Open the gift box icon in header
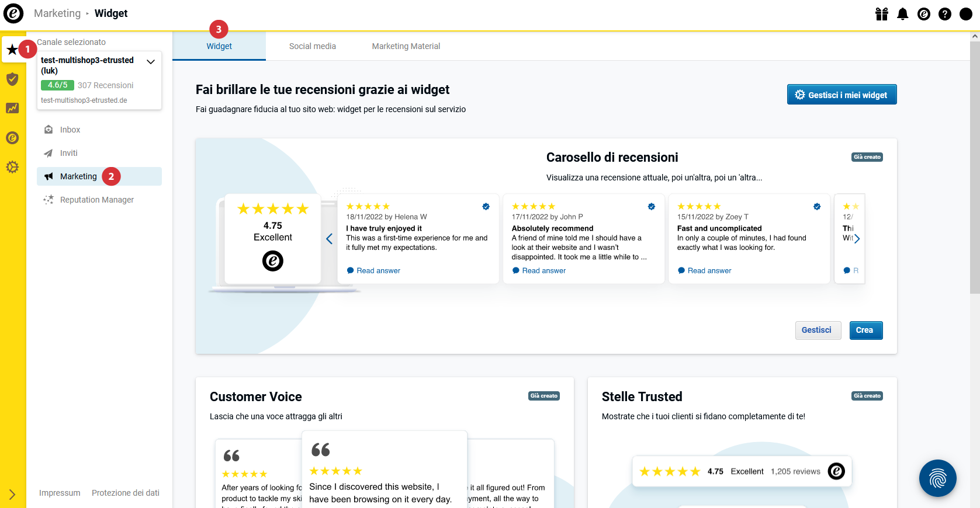Viewport: 980px width, 508px height. tap(882, 14)
